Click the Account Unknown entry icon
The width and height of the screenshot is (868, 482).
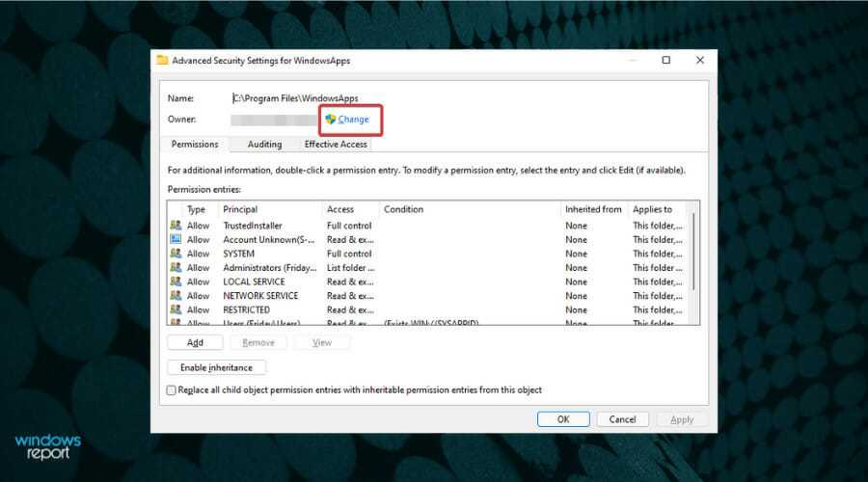[x=176, y=239]
